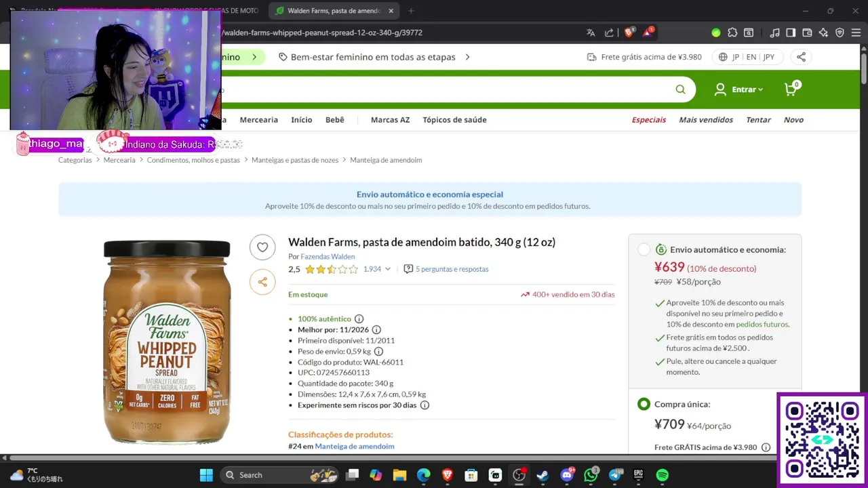This screenshot has width=868, height=488.
Task: Open Brave Rewards triangle icon
Action: point(648,33)
